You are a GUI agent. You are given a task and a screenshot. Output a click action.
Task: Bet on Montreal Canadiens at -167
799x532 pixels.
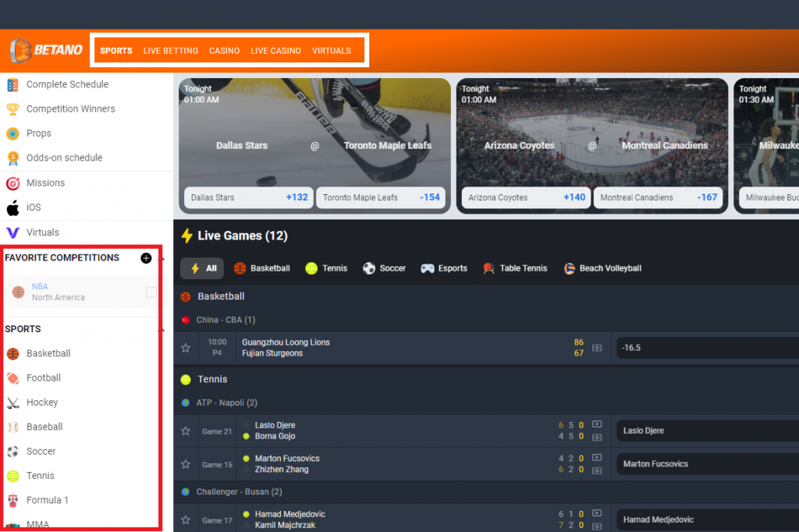(659, 197)
